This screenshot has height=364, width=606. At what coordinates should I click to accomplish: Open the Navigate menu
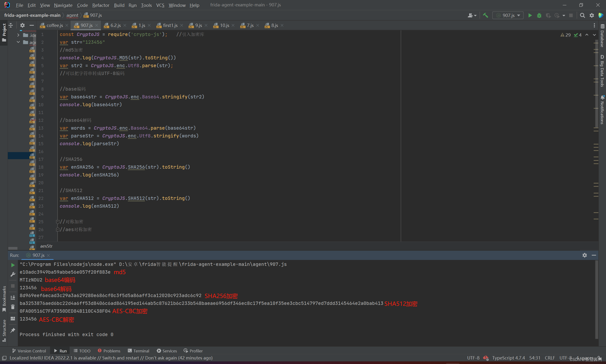click(x=63, y=5)
